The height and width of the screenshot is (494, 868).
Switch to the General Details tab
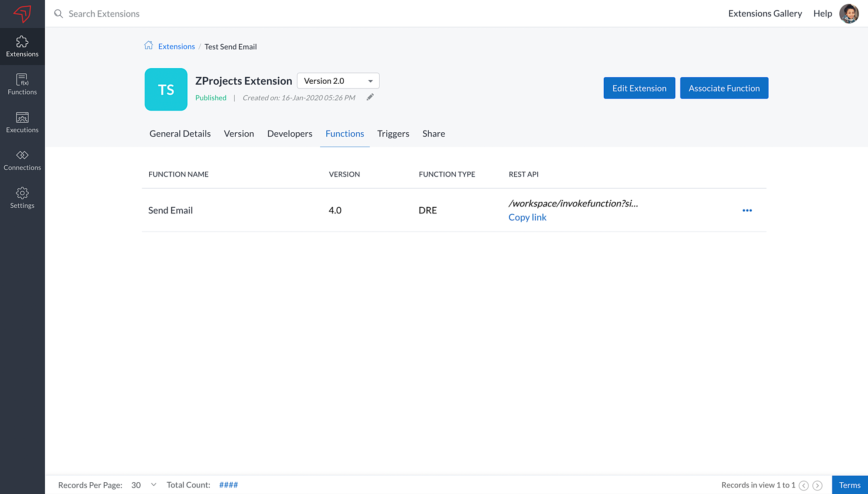(x=180, y=134)
